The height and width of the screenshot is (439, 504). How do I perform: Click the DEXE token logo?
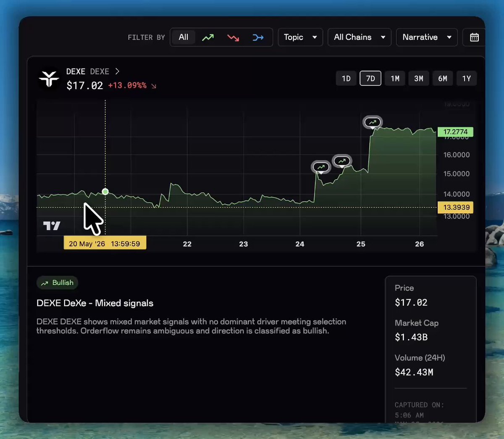pyautogui.click(x=49, y=79)
